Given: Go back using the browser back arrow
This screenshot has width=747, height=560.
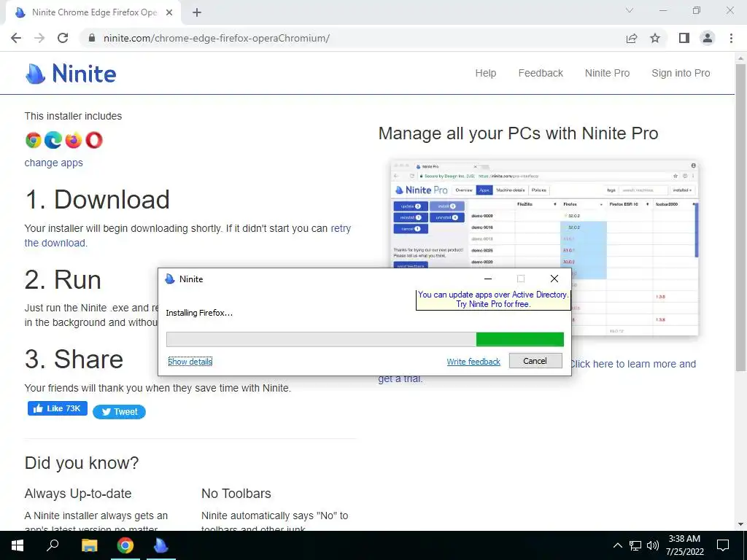Looking at the screenshot, I should click(x=16, y=38).
